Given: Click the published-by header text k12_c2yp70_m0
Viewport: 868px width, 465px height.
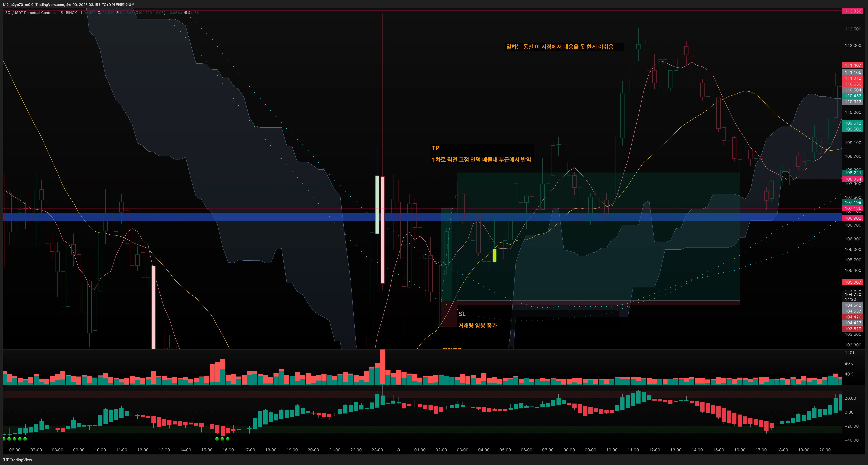Looking at the screenshot, I should [16, 4].
